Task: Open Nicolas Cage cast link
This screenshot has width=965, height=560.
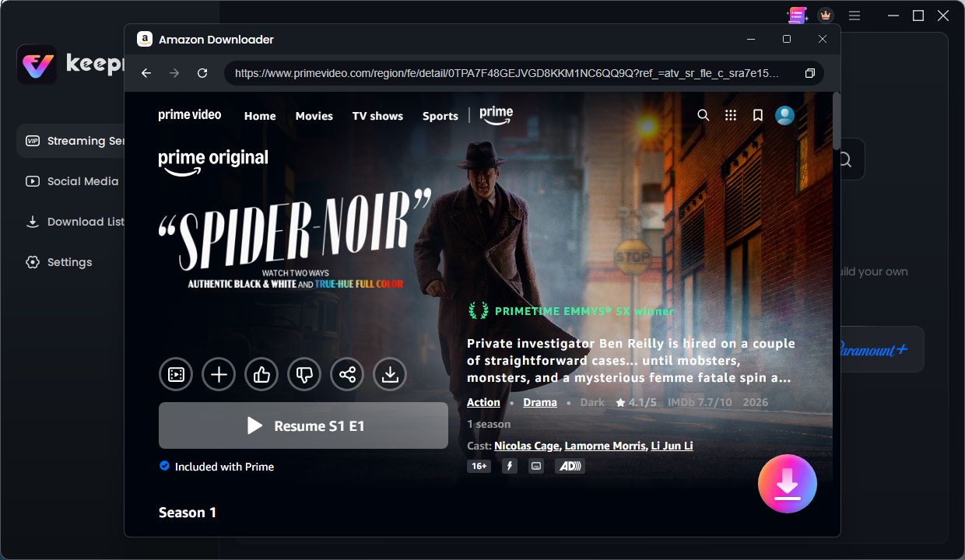Action: 527,446
